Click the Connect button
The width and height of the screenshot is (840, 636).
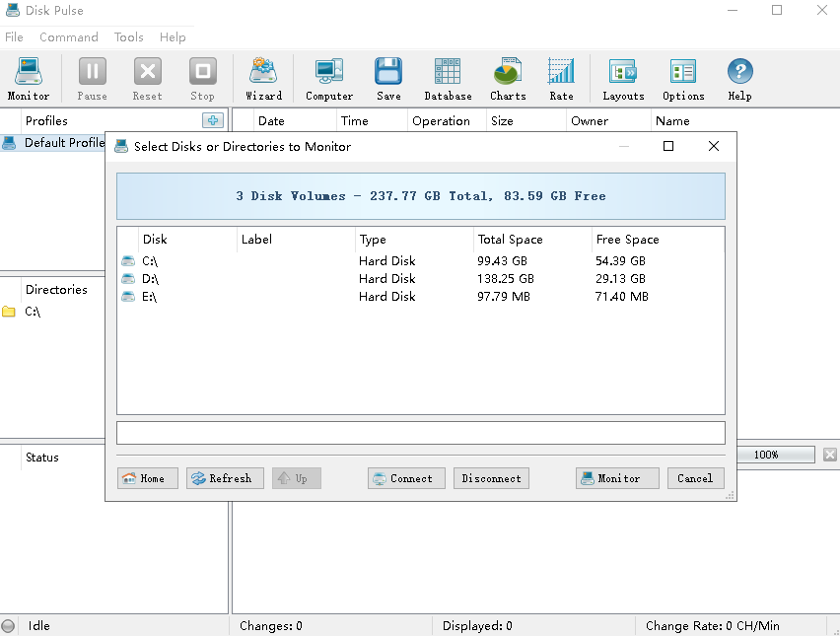406,478
